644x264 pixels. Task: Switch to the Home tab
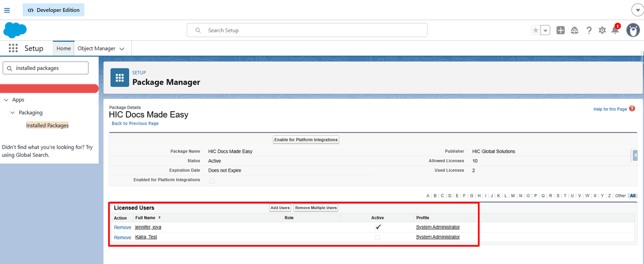point(63,49)
